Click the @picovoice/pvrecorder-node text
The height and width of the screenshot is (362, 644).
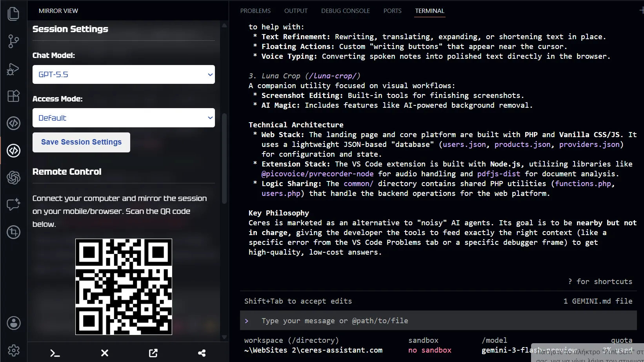[x=318, y=174]
